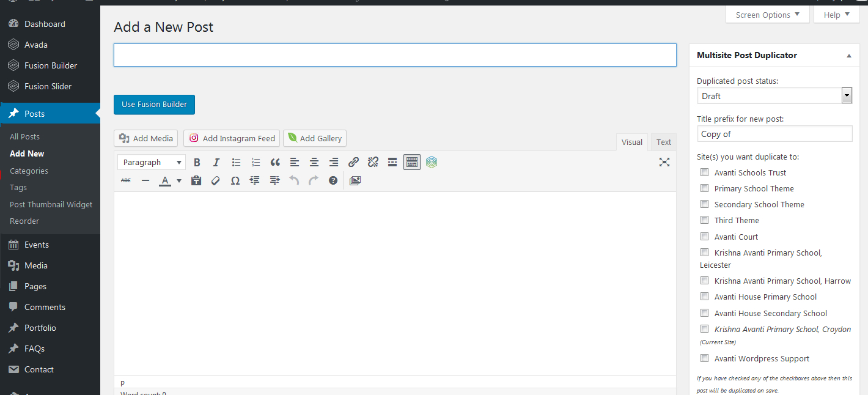Toggle the toolbar kitchen sink button

point(412,162)
